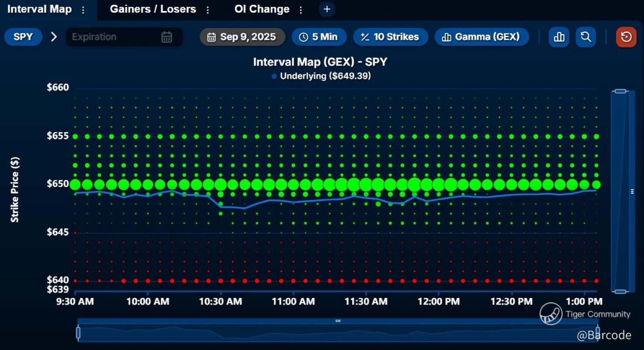
Task: Switch to the Interval Map tab
Action: click(x=39, y=9)
